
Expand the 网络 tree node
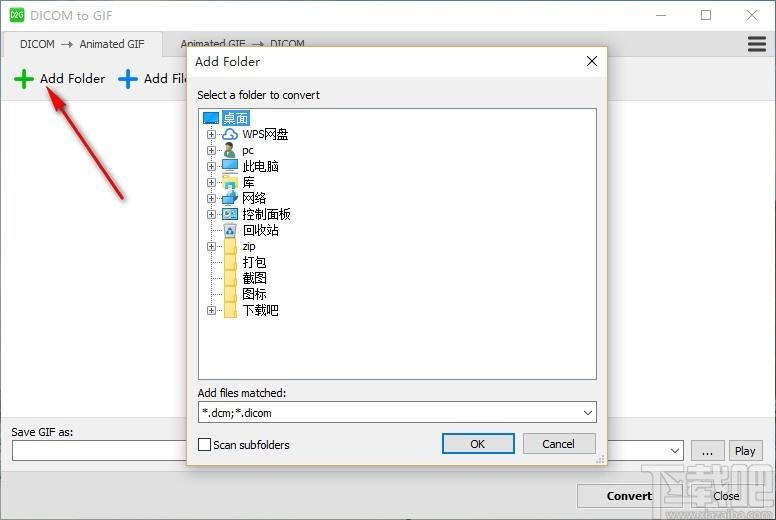point(211,198)
